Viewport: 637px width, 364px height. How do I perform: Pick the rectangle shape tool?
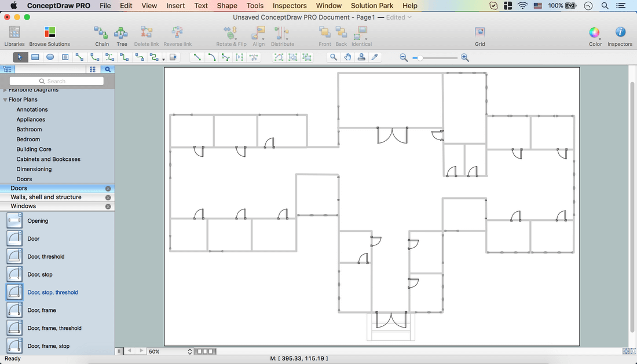click(x=35, y=57)
